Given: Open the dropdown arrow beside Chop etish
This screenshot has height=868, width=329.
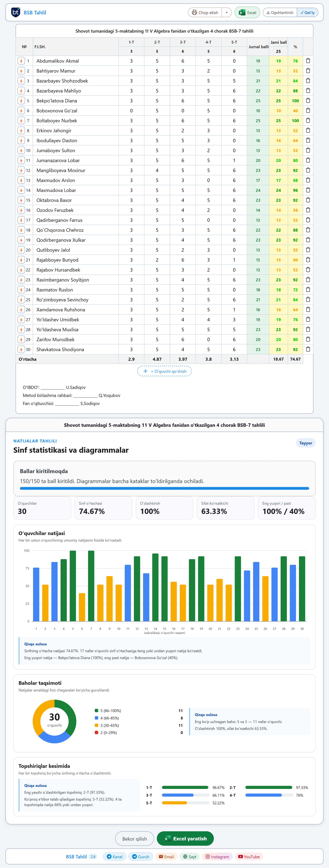Looking at the screenshot, I should (x=227, y=13).
